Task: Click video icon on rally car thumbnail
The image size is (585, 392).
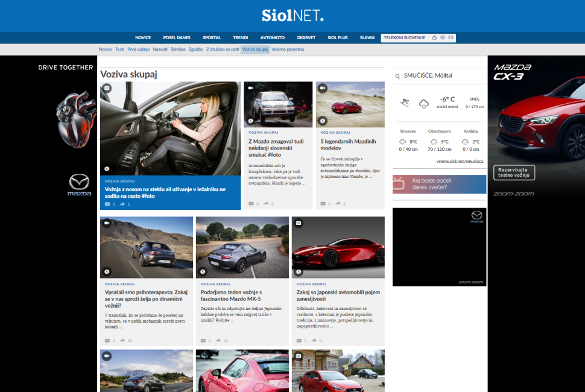Action: point(251,88)
